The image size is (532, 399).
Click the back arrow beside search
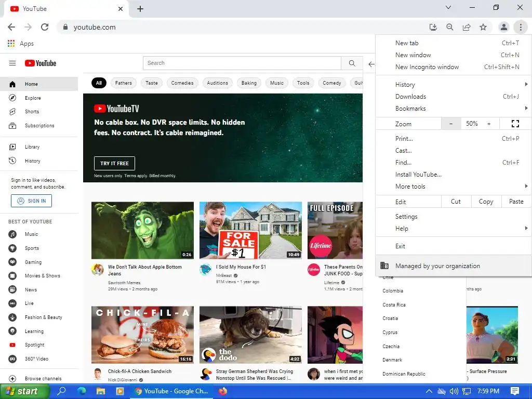[371, 64]
